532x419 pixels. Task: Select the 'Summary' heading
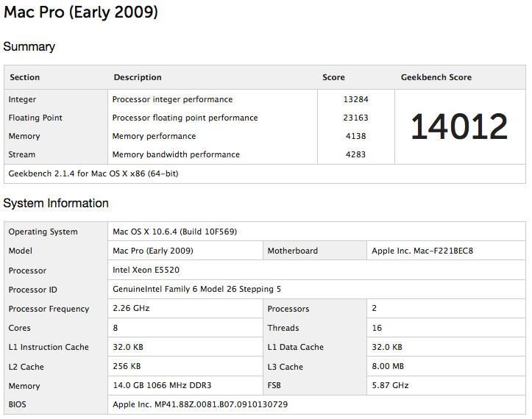click(29, 47)
